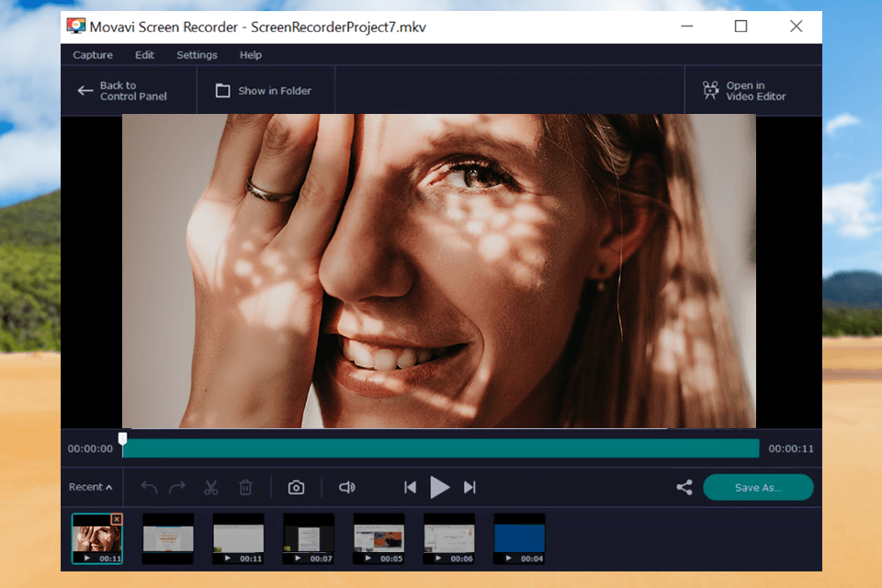Jump back to the previous frame
Image resolution: width=882 pixels, height=588 pixels.
[x=410, y=487]
